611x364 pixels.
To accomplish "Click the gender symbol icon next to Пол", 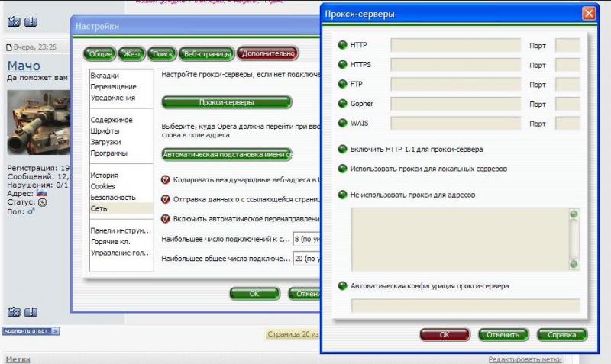I will pyautogui.click(x=31, y=211).
